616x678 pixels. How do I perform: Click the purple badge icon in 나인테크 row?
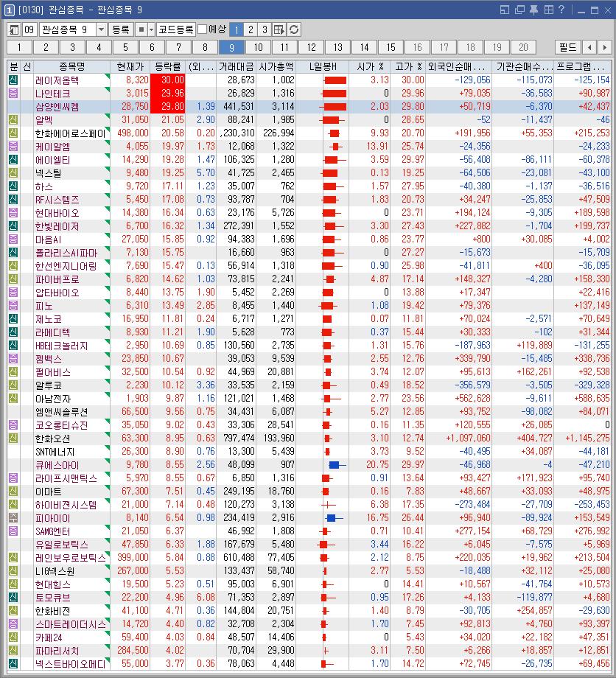tap(13, 93)
